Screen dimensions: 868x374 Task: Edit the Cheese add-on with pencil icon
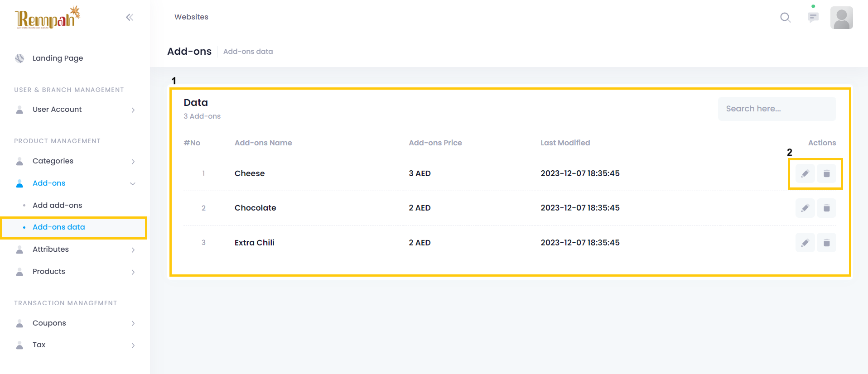(x=805, y=174)
